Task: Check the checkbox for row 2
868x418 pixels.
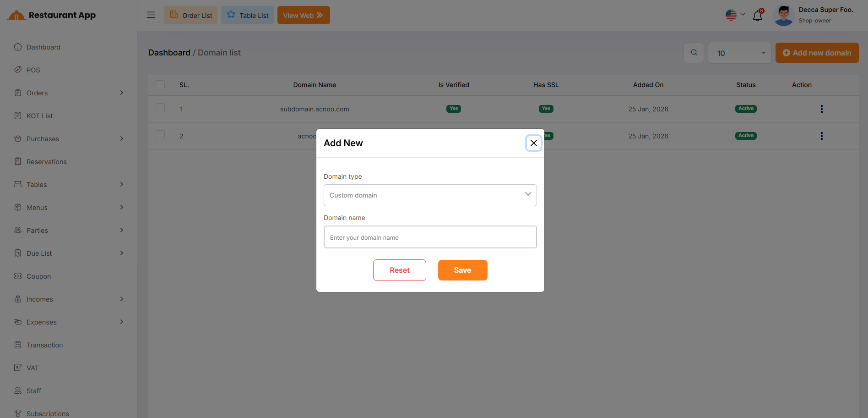Action: coord(160,135)
